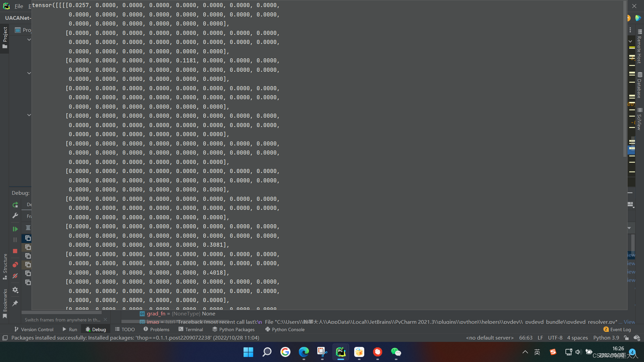Open TODO tool window
644x362 pixels.
125,329
